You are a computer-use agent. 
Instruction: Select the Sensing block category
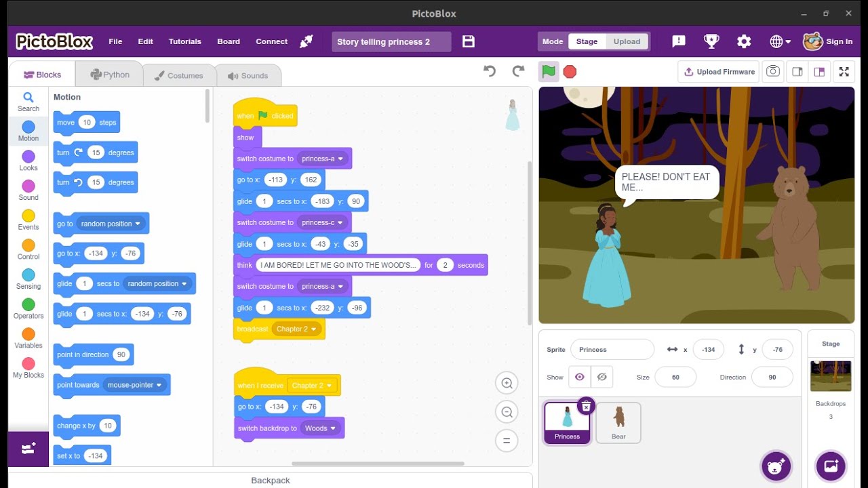tap(28, 279)
